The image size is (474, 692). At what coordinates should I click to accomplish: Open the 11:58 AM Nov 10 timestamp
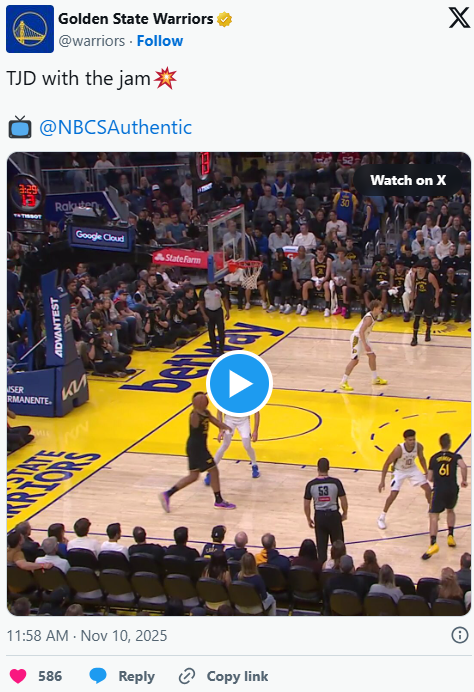click(x=87, y=636)
